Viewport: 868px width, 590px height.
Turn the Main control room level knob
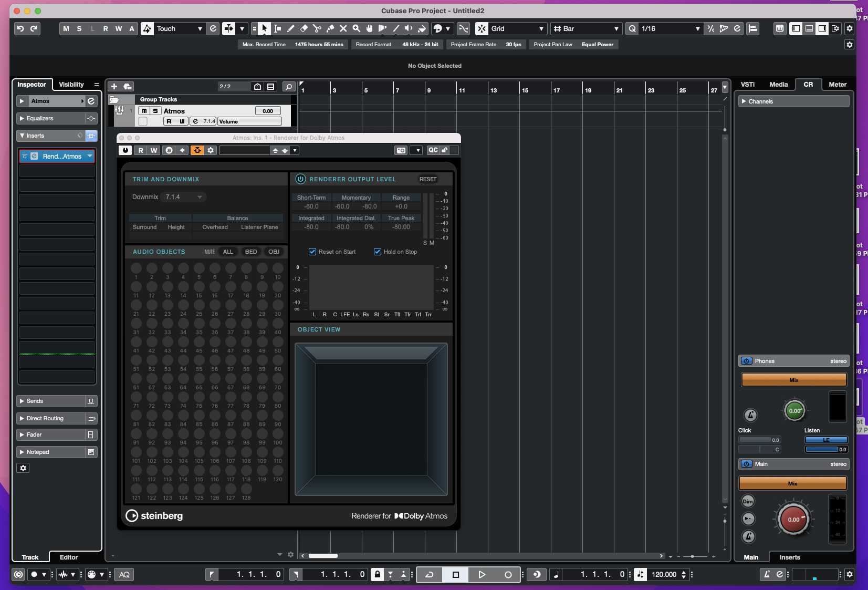pos(793,519)
